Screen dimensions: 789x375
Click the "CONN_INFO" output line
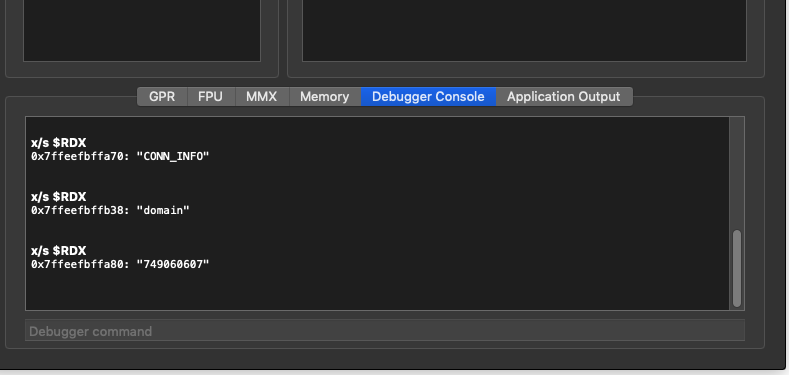pyautogui.click(x=120, y=157)
